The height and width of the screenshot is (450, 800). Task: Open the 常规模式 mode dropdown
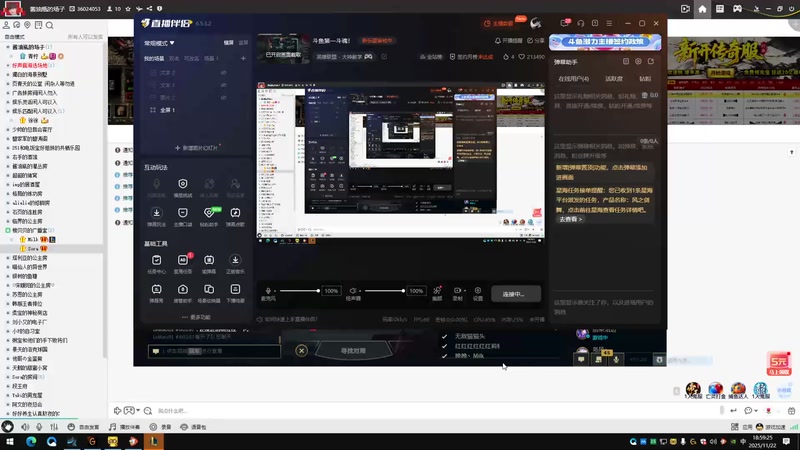pyautogui.click(x=159, y=43)
